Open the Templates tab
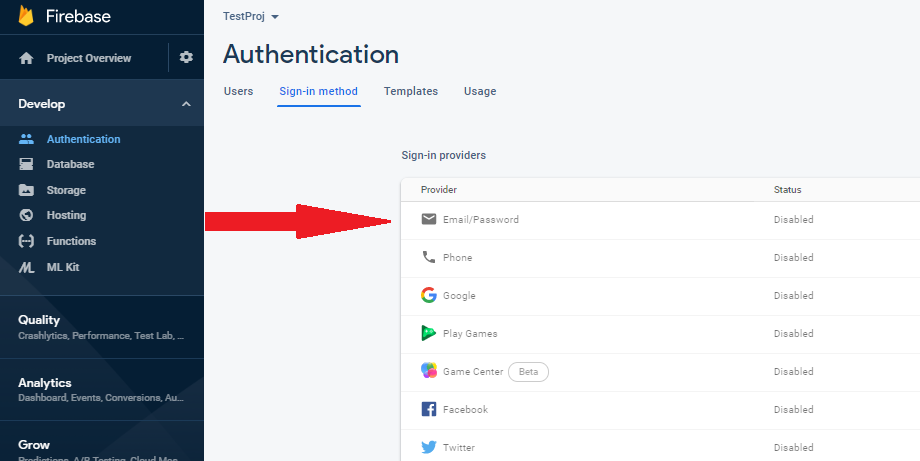This screenshot has width=920, height=461. (x=411, y=91)
